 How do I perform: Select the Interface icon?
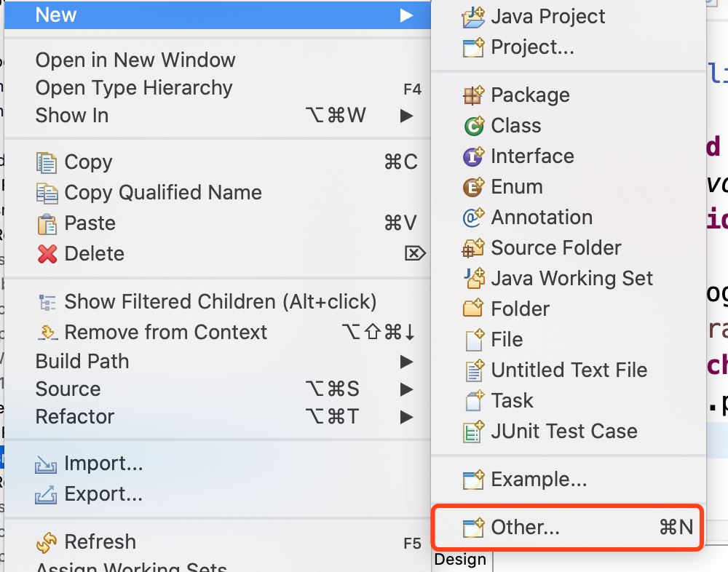[475, 156]
